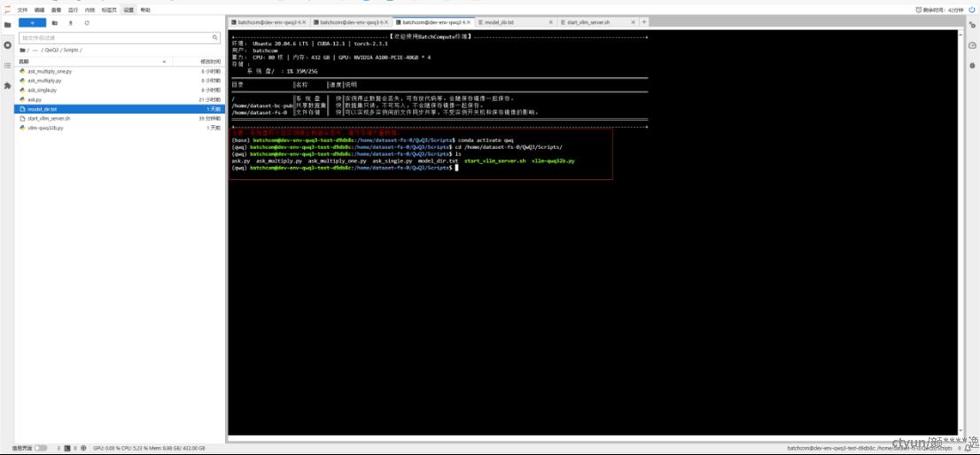Open the file browser sidebar tab
This screenshot has height=455, width=980.
click(7, 25)
